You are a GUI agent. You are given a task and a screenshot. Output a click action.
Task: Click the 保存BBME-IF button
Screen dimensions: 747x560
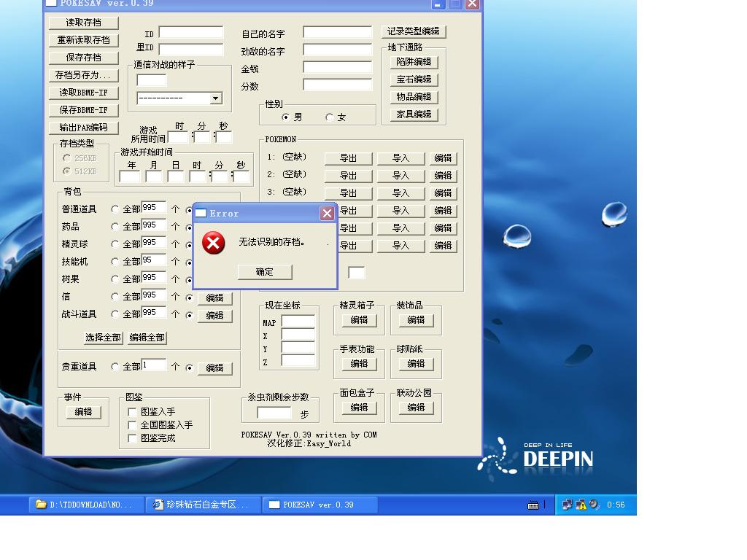click(x=84, y=110)
